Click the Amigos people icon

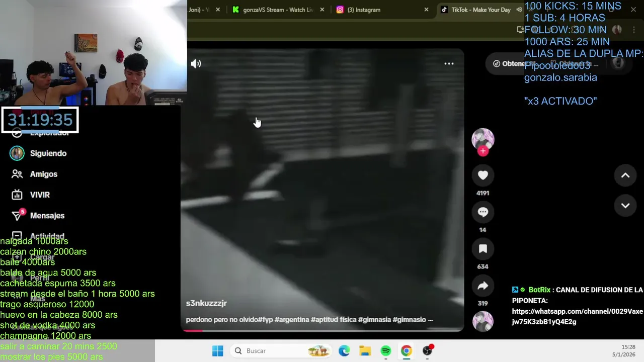coord(17,174)
